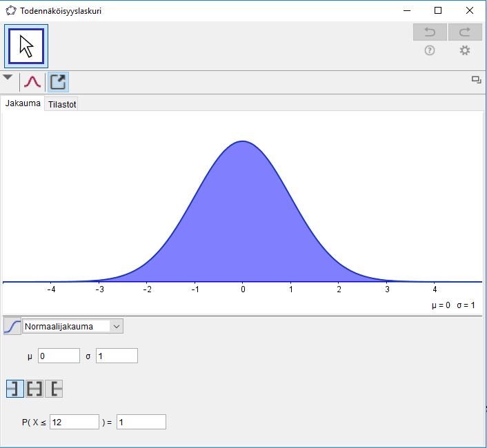Image resolution: width=487 pixels, height=448 pixels.
Task: Close the Todennäköisyyslaskuri window
Action: (x=470, y=11)
